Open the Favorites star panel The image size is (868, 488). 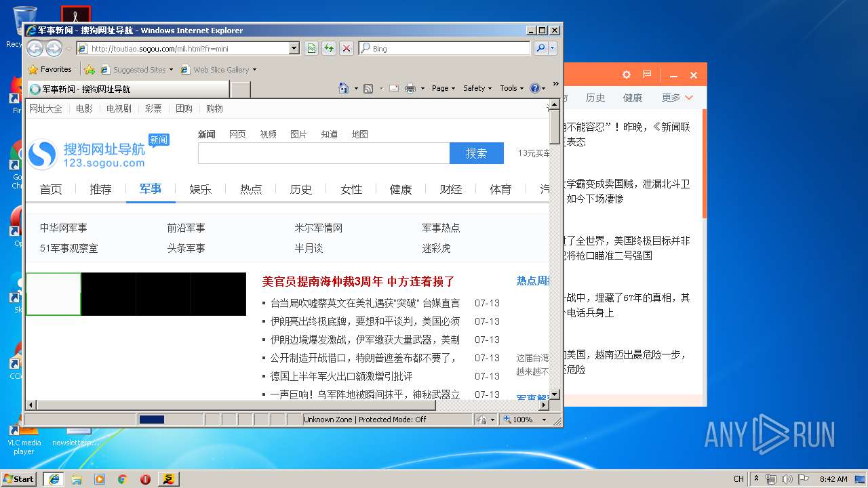50,69
